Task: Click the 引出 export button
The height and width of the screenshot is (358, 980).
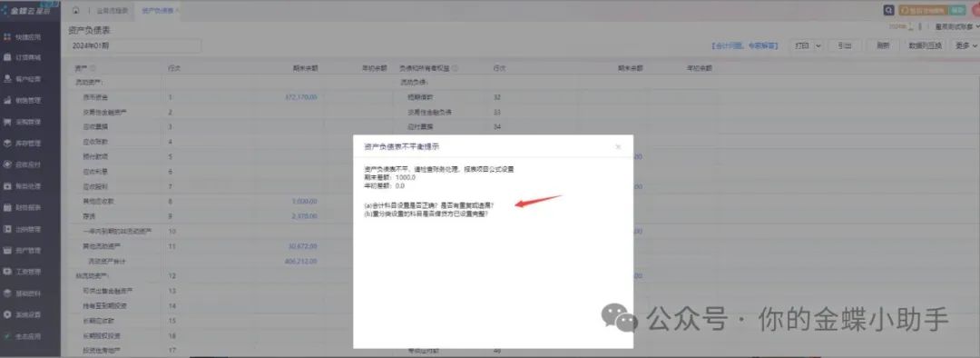Action: (x=845, y=45)
